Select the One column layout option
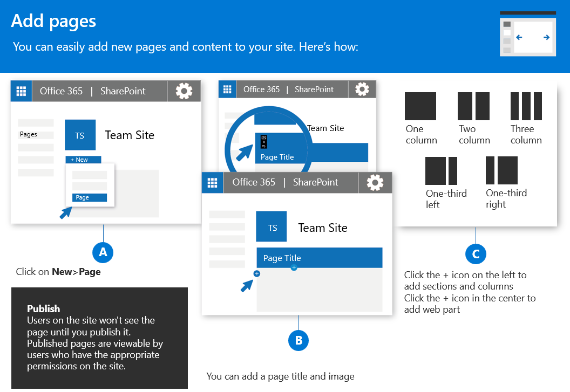The image size is (570, 392). point(421,106)
